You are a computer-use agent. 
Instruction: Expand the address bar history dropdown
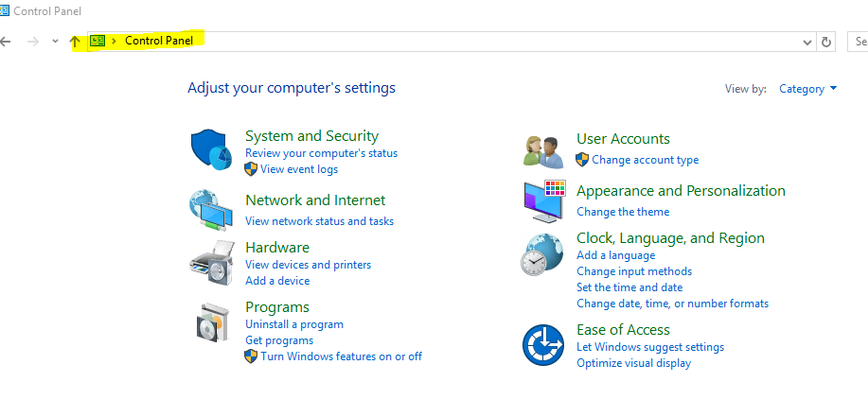(806, 42)
